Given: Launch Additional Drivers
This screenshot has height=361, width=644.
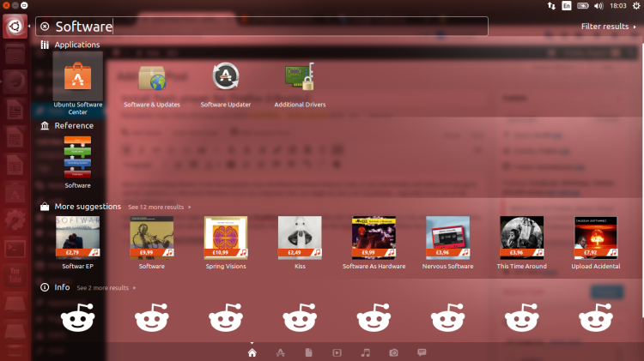Looking at the screenshot, I should pyautogui.click(x=300, y=85).
